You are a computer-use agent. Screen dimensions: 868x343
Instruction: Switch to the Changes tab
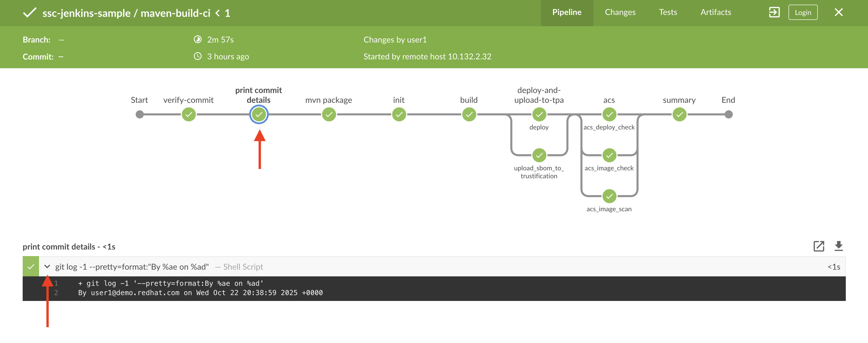pyautogui.click(x=620, y=12)
